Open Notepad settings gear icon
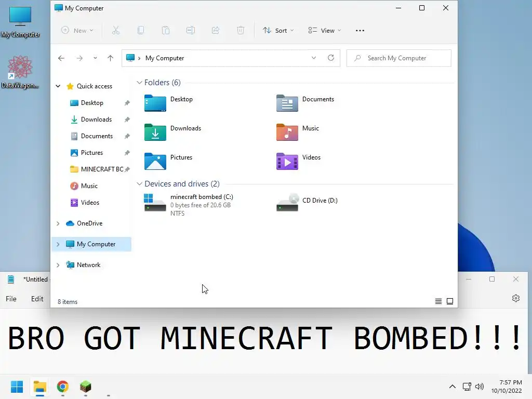The image size is (532, 399). [516, 298]
